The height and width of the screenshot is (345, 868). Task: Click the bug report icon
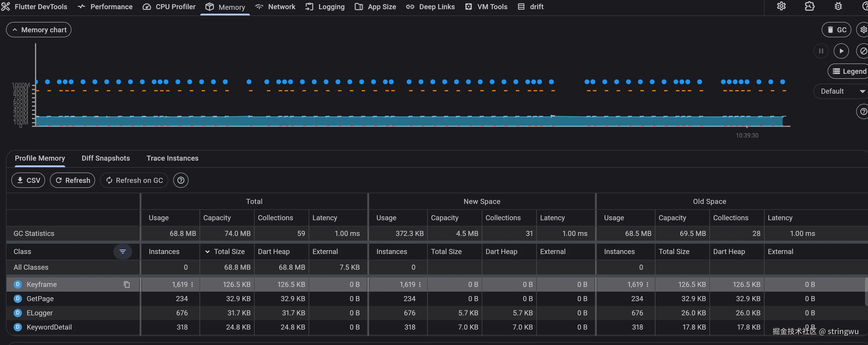(838, 7)
